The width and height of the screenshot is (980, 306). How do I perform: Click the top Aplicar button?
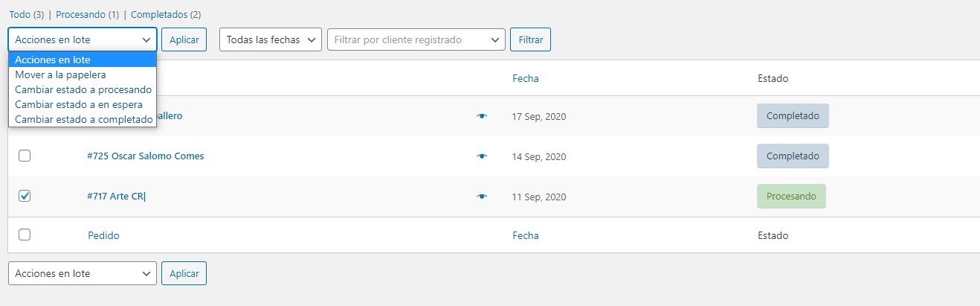pos(184,39)
